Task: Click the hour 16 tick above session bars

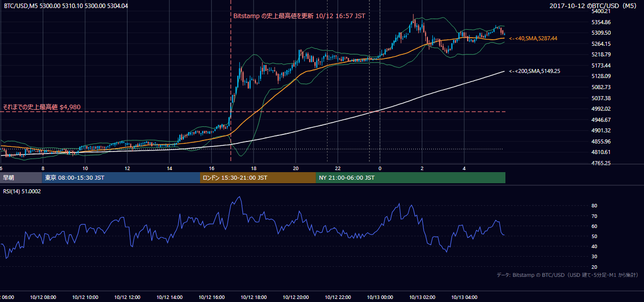Action: (212, 168)
